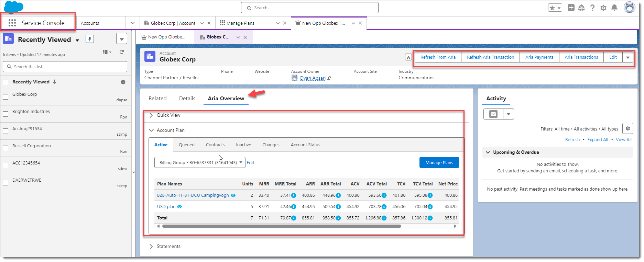The height and width of the screenshot is (262, 644).
Task: Open New Opp Gloxbex tab menu chevron
Action: 353,23
